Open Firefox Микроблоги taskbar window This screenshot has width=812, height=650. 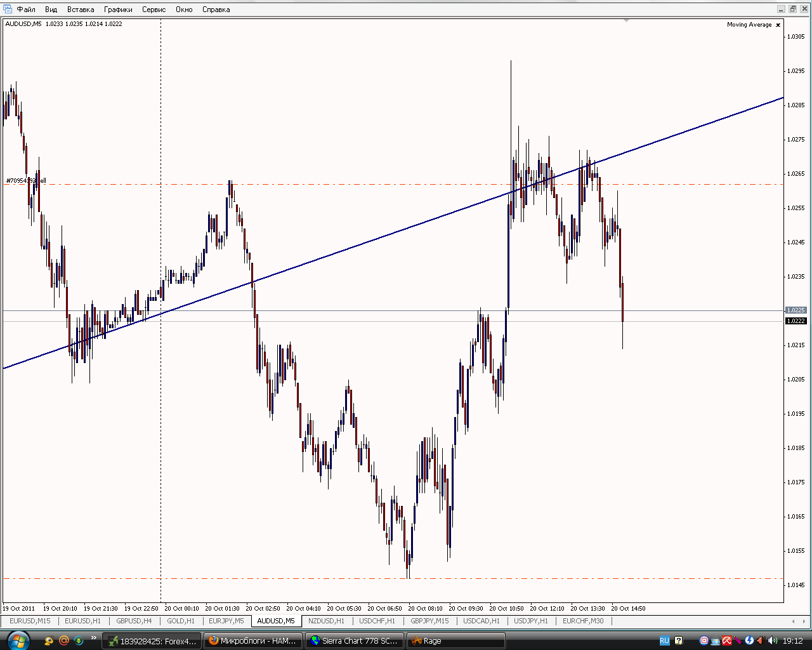coord(253,640)
